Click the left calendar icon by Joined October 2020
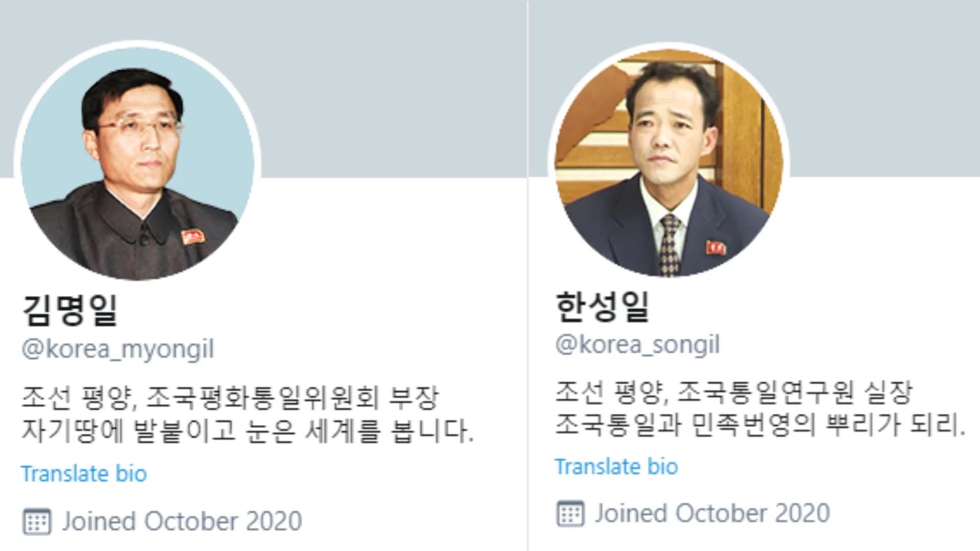Screen dimensions: 980x551 (x=37, y=521)
